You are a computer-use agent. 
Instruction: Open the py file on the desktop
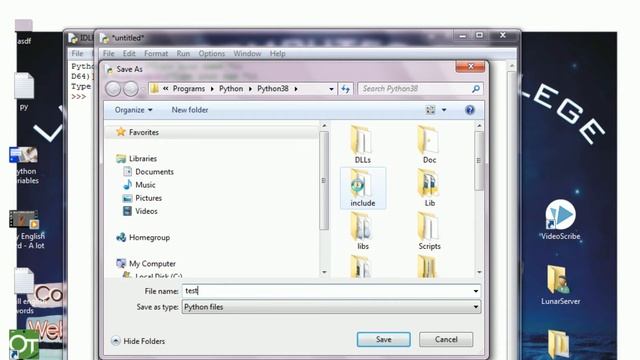click(x=24, y=92)
